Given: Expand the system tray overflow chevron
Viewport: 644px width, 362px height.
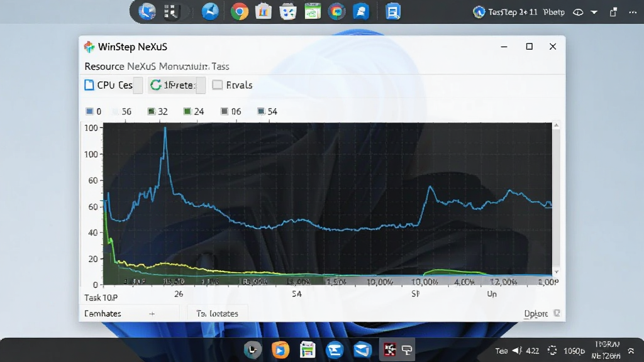Looking at the screenshot, I should 631,351.
